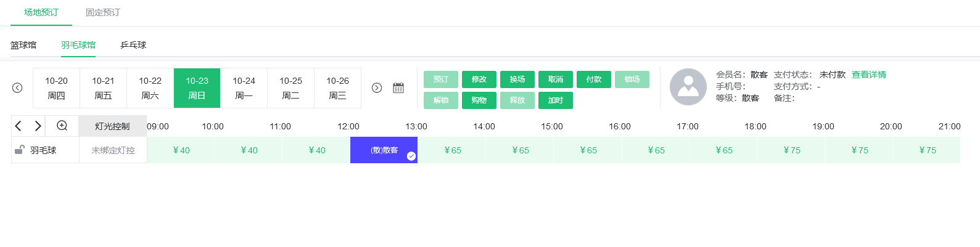Viewport: 980px width, 247px height.
Task: Select the ¥65 slot at 13:00
Action: pyautogui.click(x=452, y=150)
